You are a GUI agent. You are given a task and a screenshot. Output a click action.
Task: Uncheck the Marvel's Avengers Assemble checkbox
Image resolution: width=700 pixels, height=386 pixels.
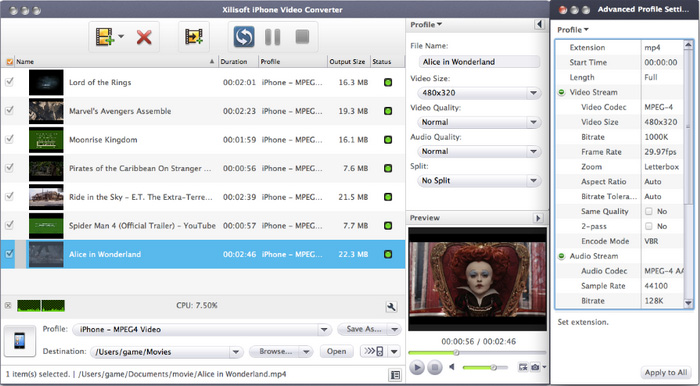coord(9,111)
